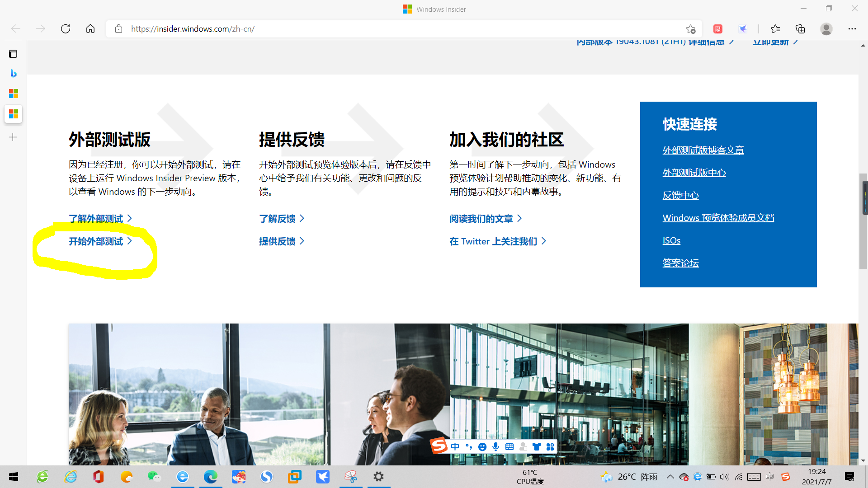The height and width of the screenshot is (488, 868).
Task: Open the soft keyboard on the Sogou bar
Action: tap(509, 446)
